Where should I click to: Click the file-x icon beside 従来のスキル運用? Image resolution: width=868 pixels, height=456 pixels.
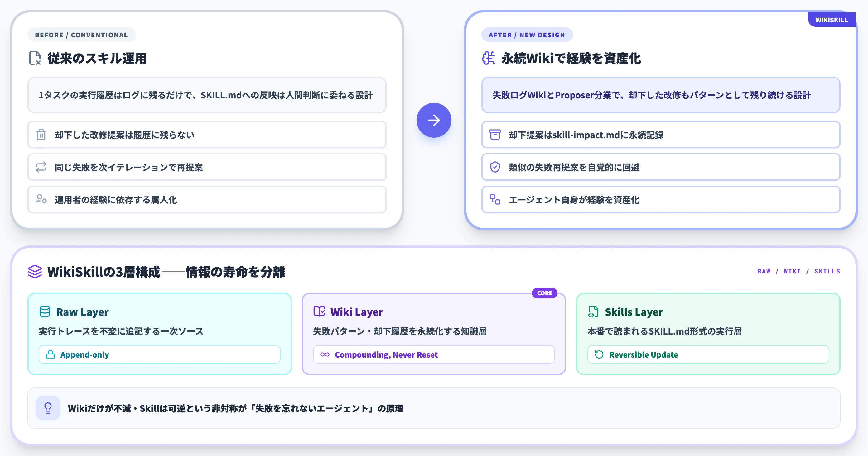click(x=35, y=58)
